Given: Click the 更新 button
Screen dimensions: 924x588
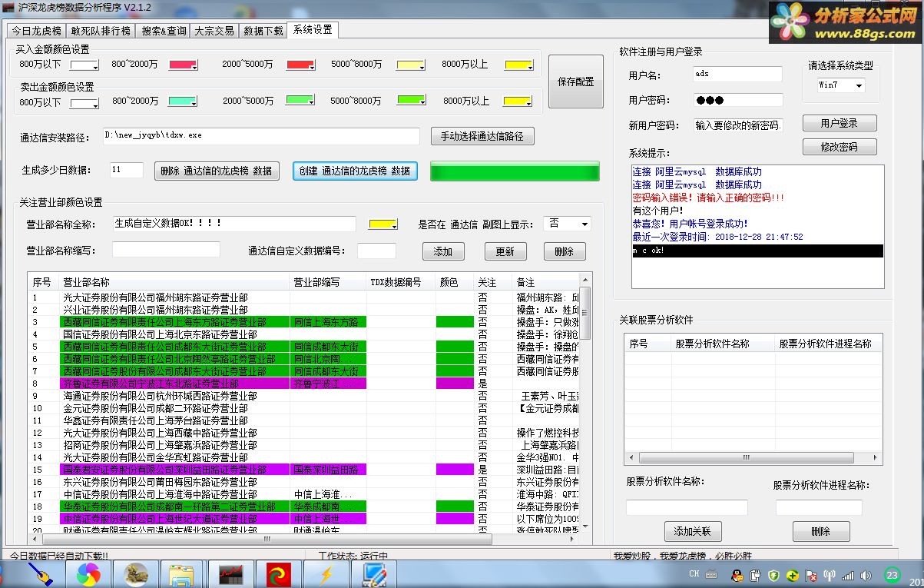Looking at the screenshot, I should [x=505, y=251].
